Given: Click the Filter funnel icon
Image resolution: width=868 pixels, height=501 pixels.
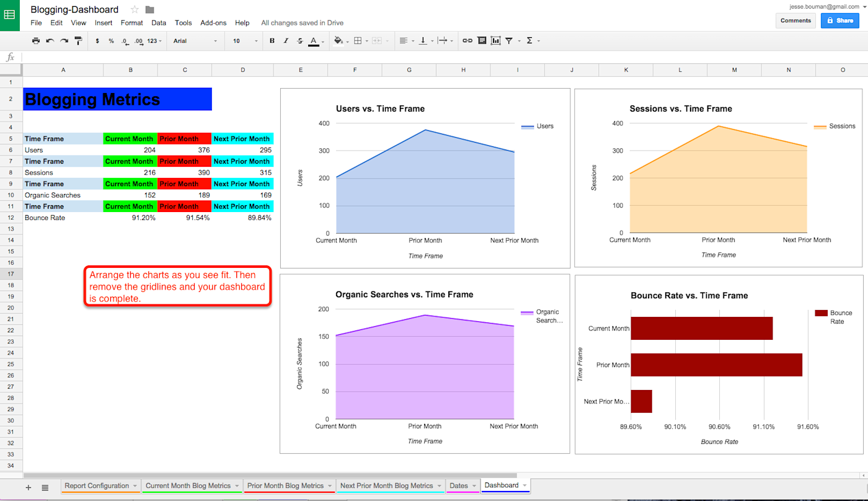Looking at the screenshot, I should pyautogui.click(x=509, y=41).
